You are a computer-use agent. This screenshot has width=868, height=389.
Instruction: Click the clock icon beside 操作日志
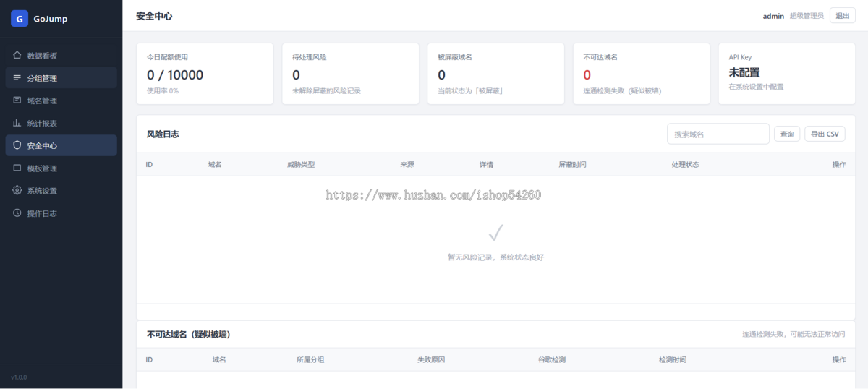[x=17, y=213]
